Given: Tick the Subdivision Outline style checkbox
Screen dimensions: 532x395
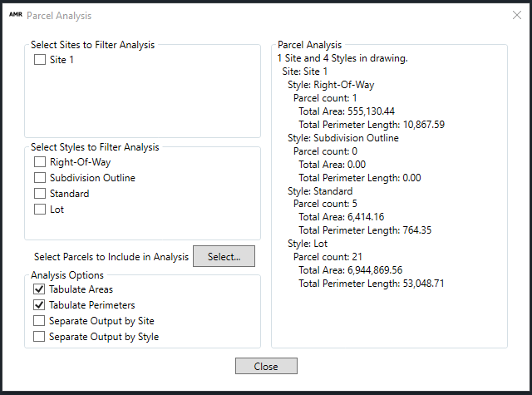Looking at the screenshot, I should pyautogui.click(x=40, y=178).
